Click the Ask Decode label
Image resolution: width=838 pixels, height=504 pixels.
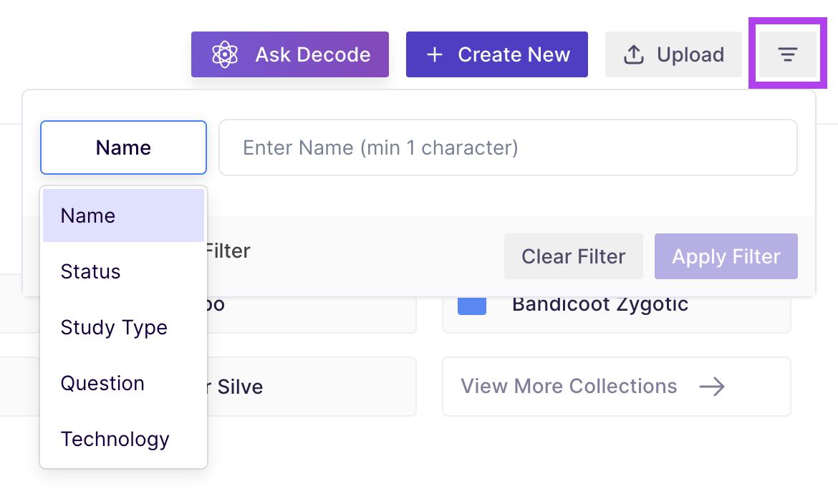click(x=313, y=54)
